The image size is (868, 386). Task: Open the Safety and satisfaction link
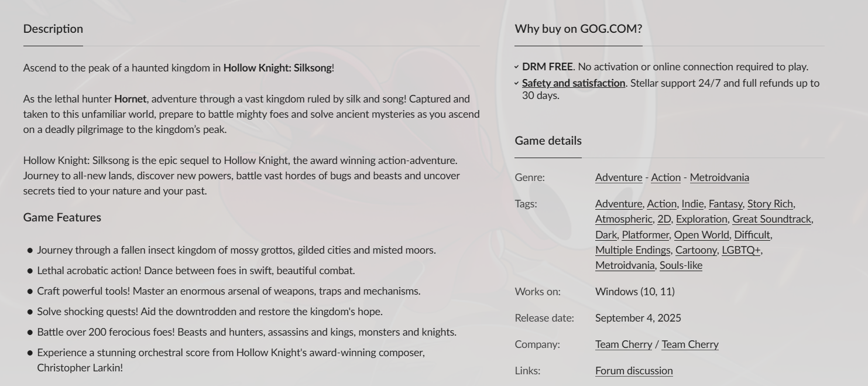574,83
